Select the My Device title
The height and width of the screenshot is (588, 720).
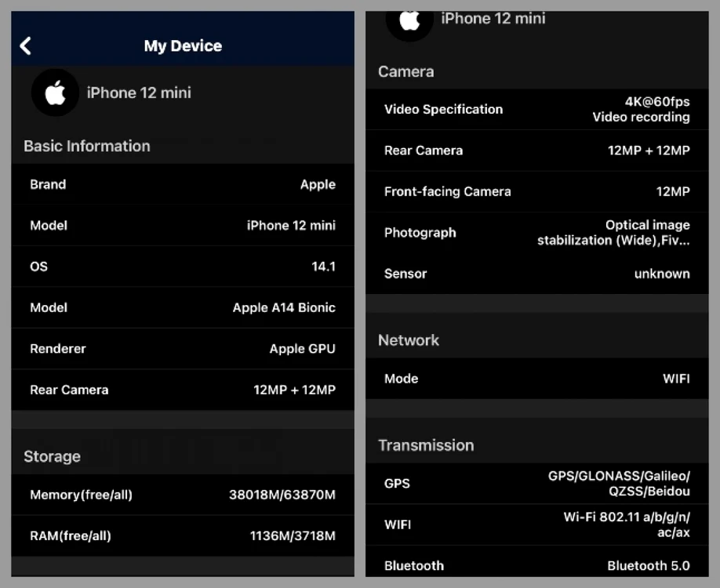pyautogui.click(x=183, y=46)
